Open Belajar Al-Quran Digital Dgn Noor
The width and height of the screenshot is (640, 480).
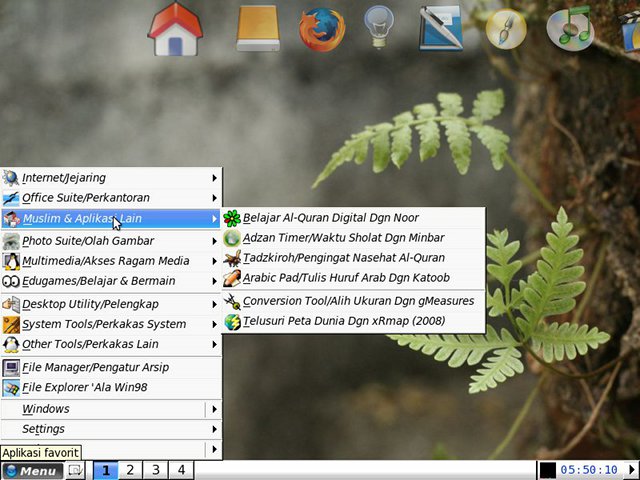(353, 218)
